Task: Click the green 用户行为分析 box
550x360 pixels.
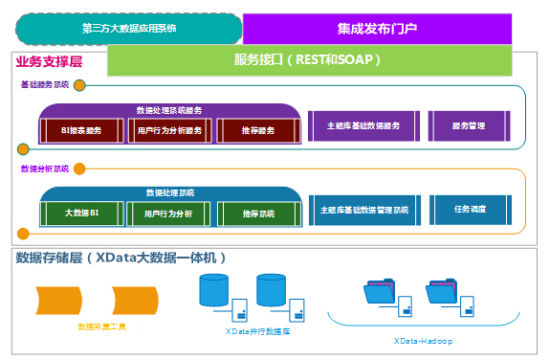Action: coord(168,213)
